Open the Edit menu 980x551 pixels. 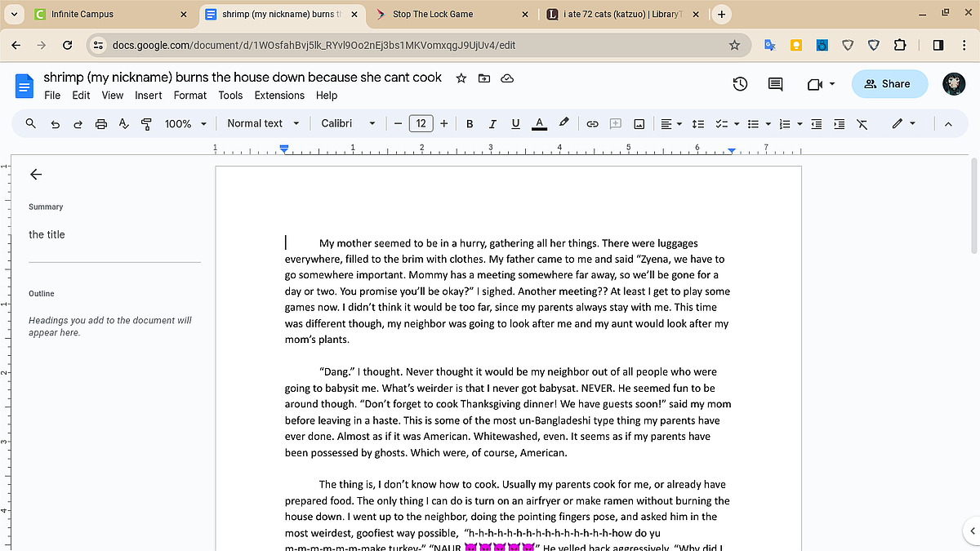pyautogui.click(x=81, y=96)
